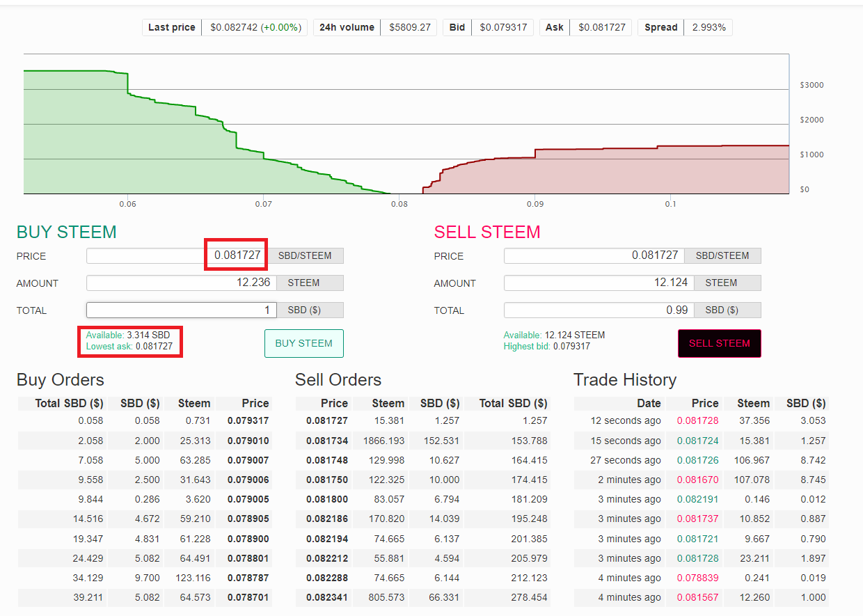Focus the Buy Steem price field
Screen dimensions: 863x616
click(x=177, y=255)
